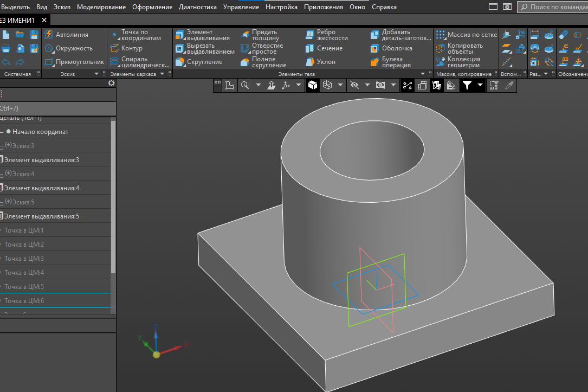The image size is (588, 392).
Task: Click the tree panel settings gear
Action: pyautogui.click(x=111, y=83)
